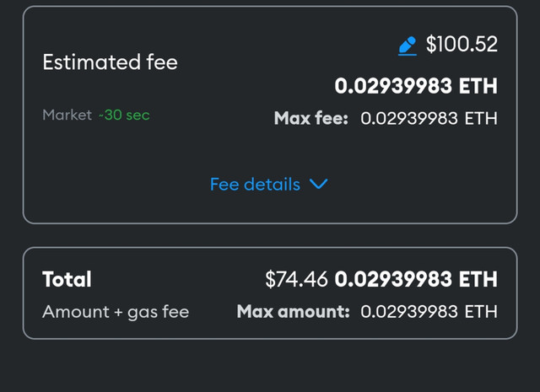Image resolution: width=540 pixels, height=392 pixels.
Task: Click the Max amount: label
Action: coord(293,311)
